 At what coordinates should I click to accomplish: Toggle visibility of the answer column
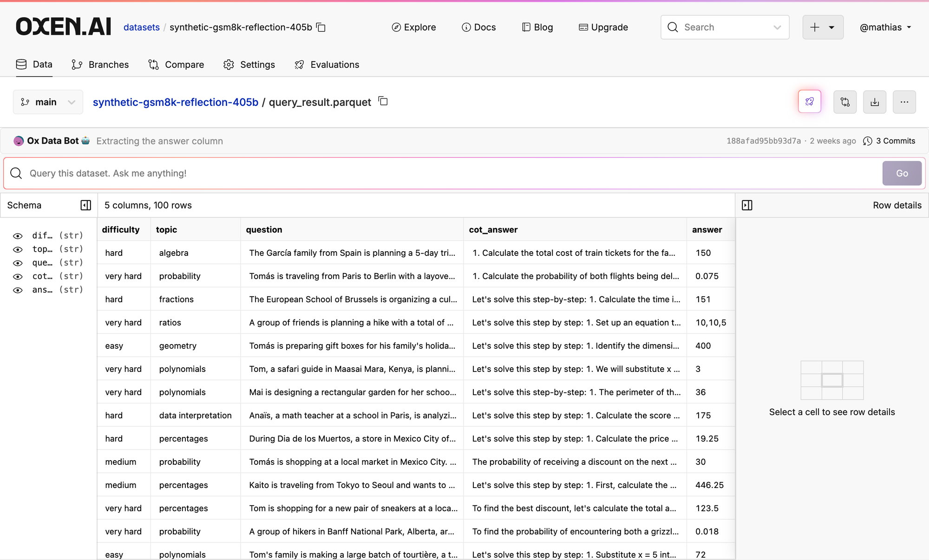[x=18, y=290]
